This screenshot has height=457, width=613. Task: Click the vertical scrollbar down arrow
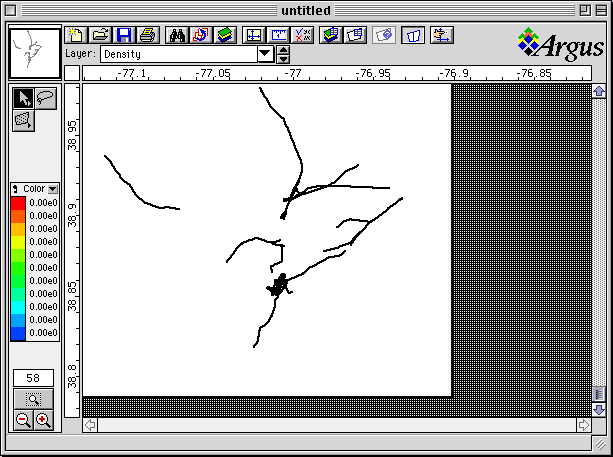599,410
